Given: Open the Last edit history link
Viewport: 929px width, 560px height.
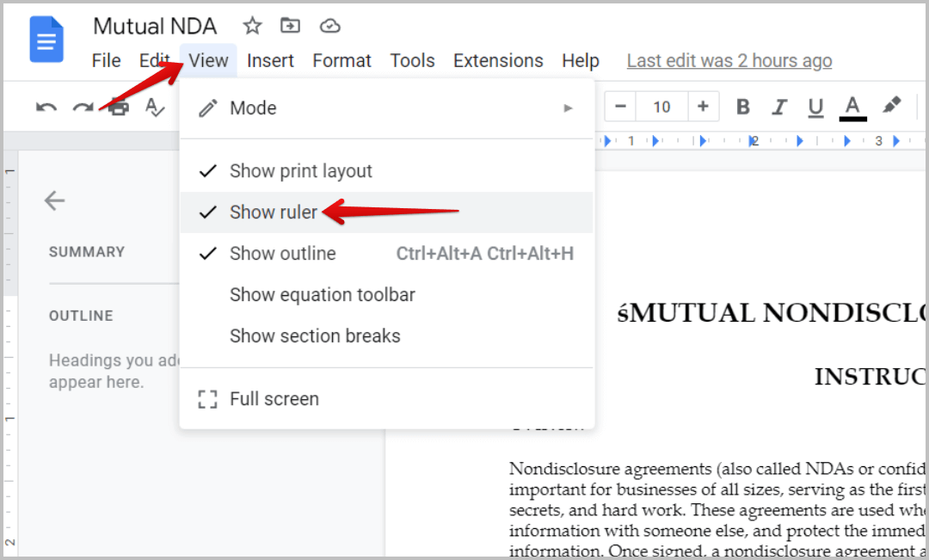Looking at the screenshot, I should [729, 61].
